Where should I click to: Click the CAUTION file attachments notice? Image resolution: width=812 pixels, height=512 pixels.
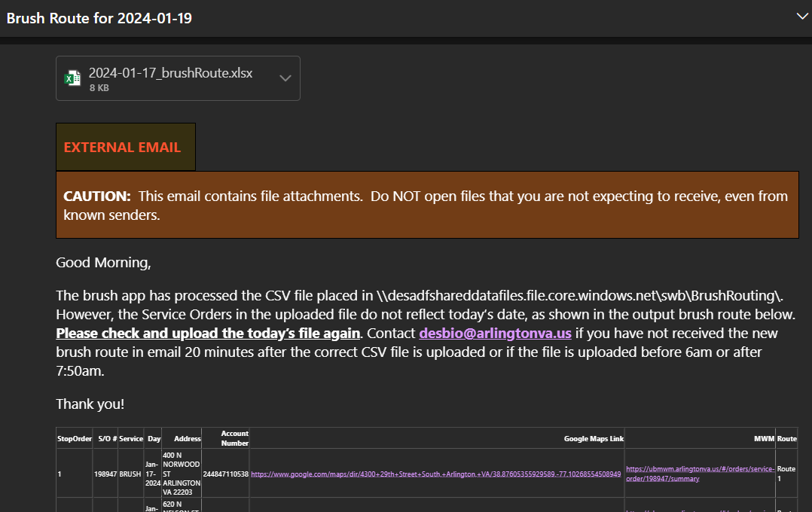tap(426, 205)
